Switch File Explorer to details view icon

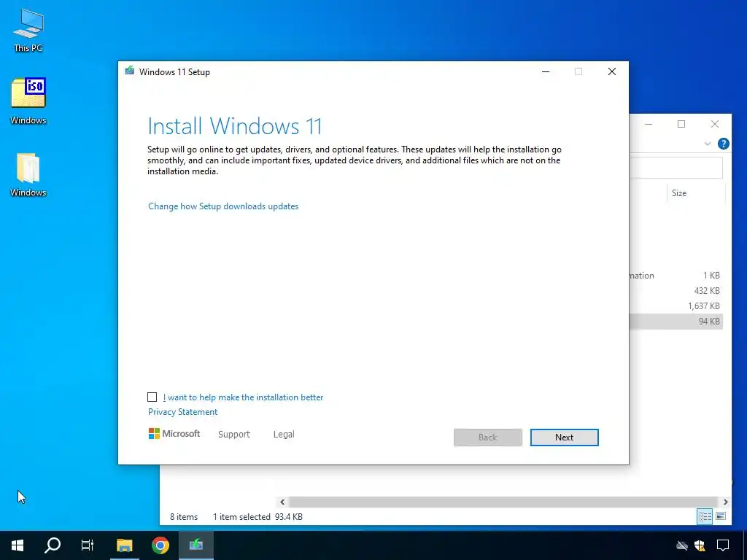pyautogui.click(x=705, y=517)
